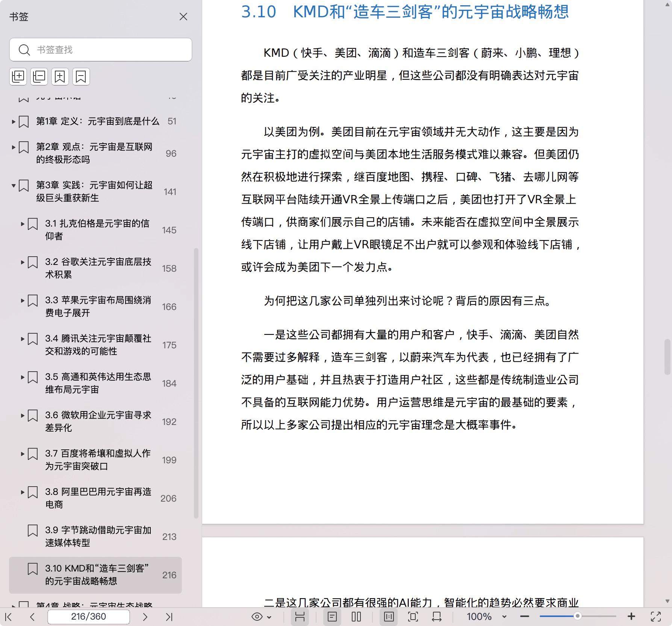Close the bookmarks panel
Image resolution: width=672 pixels, height=626 pixels.
(x=183, y=17)
